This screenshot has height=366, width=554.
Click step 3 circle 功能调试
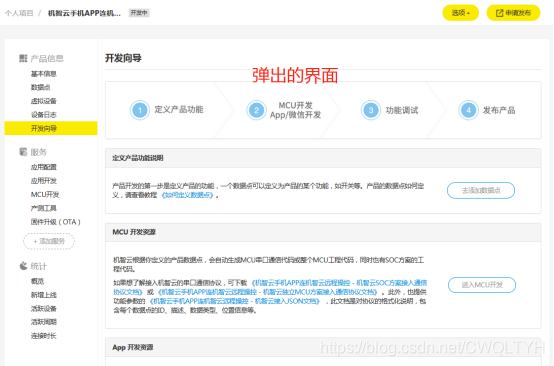[371, 110]
